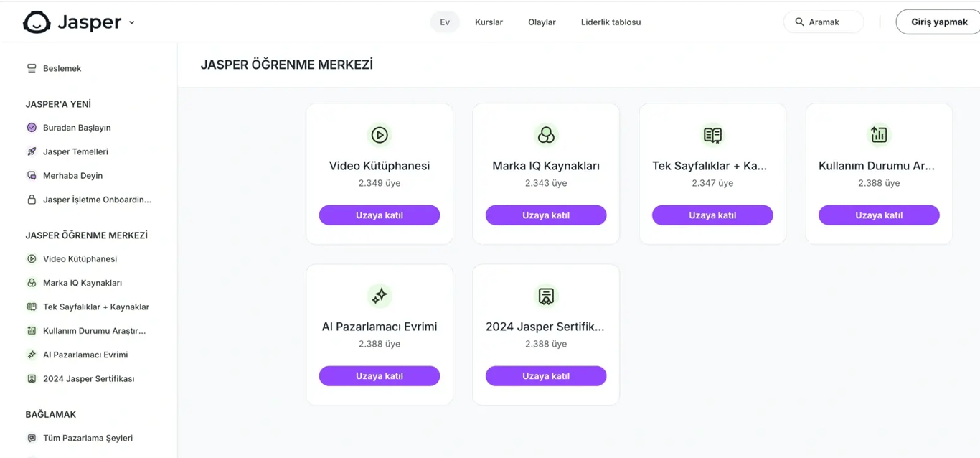Open Tüm Pazarlama Şeyleri sidebar link

tap(88, 438)
